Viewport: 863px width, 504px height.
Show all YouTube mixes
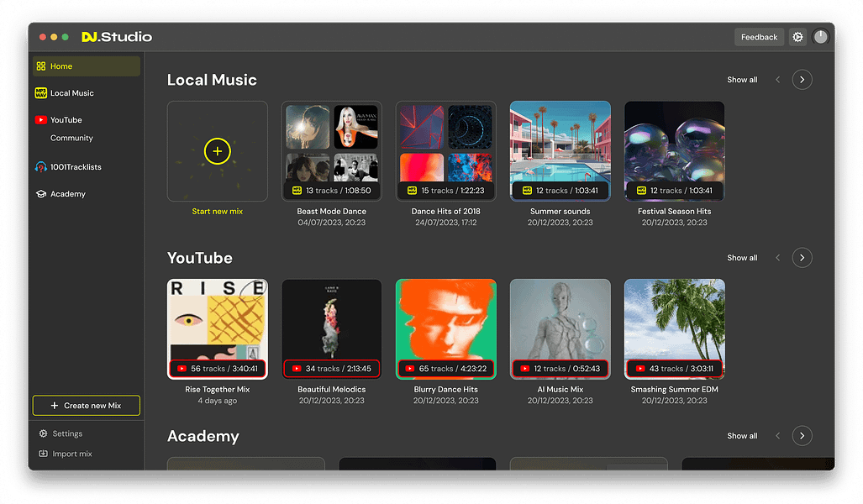pyautogui.click(x=742, y=258)
